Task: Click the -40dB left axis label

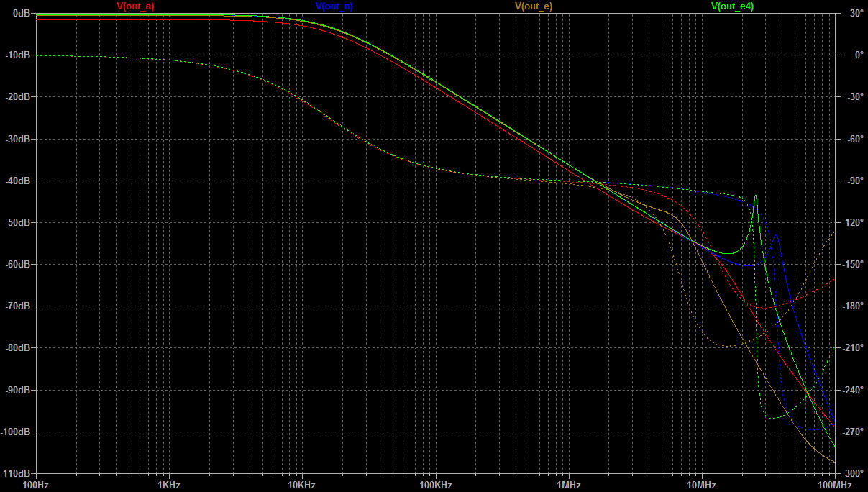Action: coord(17,181)
